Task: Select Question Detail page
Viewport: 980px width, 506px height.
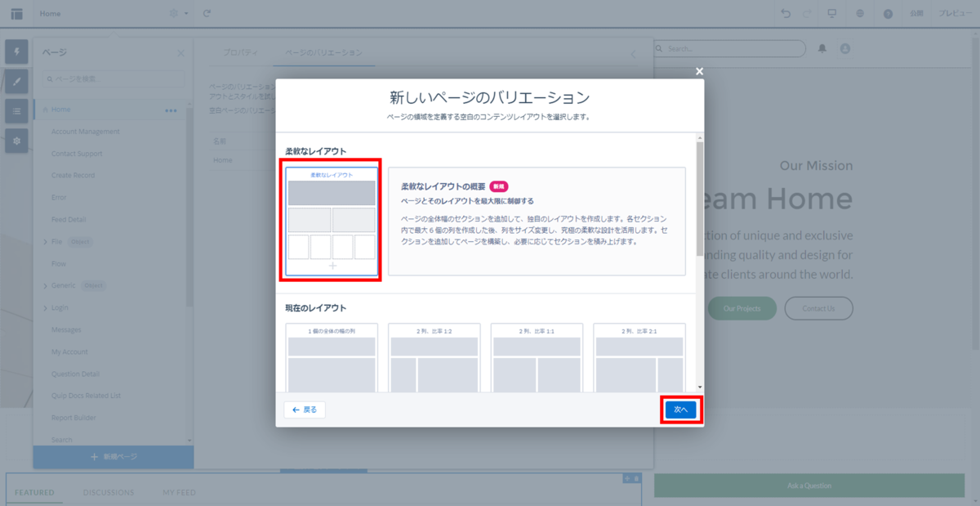Action: click(75, 374)
